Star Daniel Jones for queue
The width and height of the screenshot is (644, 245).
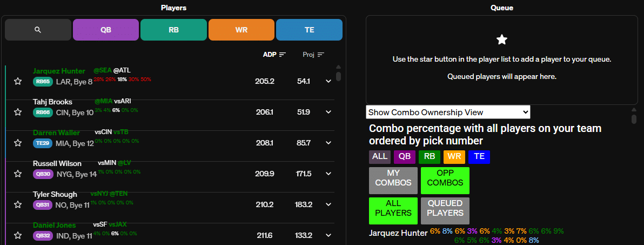tap(18, 235)
